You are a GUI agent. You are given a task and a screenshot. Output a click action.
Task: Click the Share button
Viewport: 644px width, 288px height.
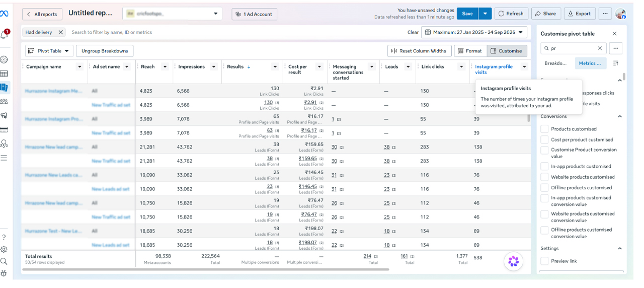click(546, 14)
